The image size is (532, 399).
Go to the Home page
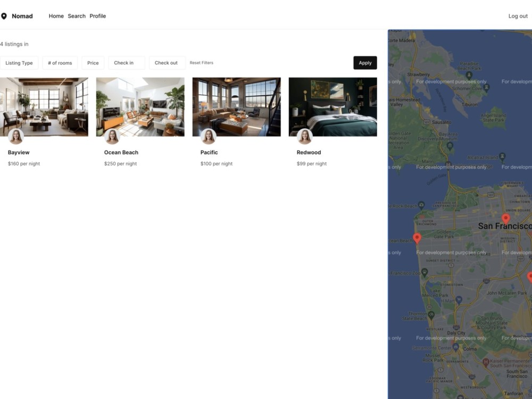coord(56,16)
